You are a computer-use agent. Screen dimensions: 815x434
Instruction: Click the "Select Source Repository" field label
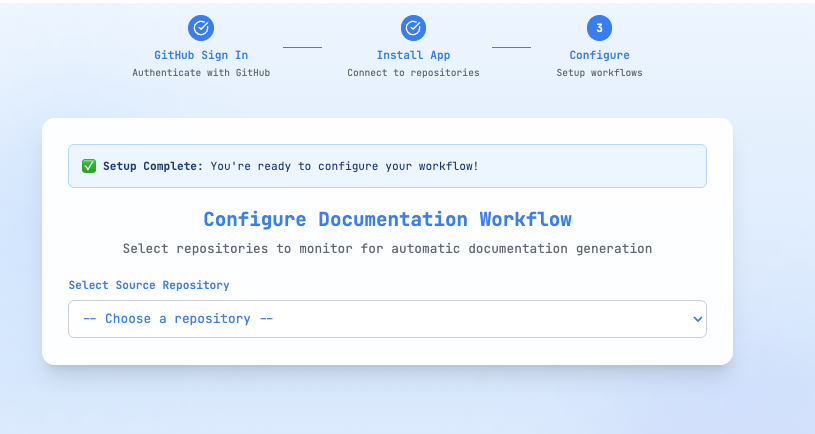(149, 285)
